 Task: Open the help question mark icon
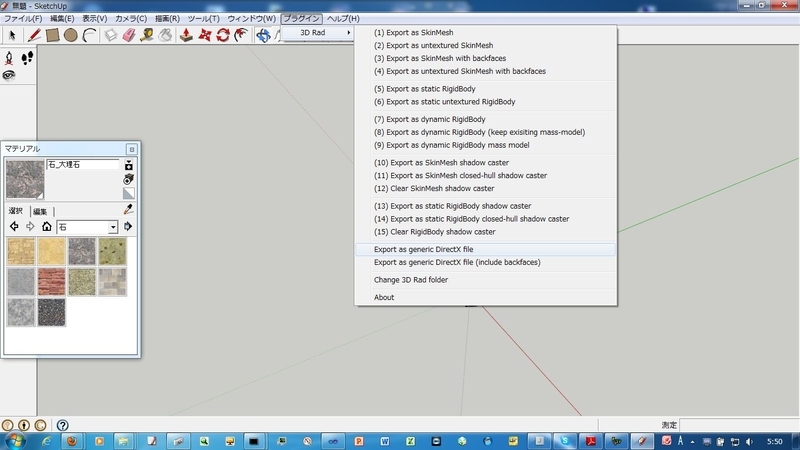point(62,425)
